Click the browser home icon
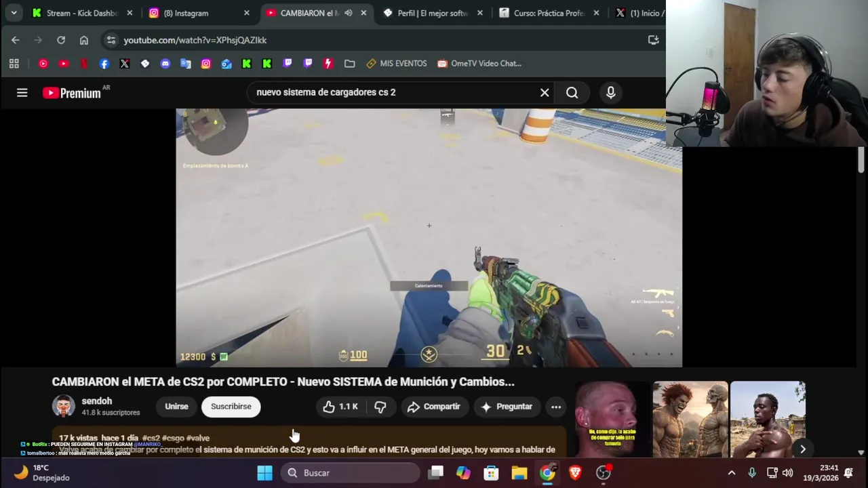 coord(84,40)
